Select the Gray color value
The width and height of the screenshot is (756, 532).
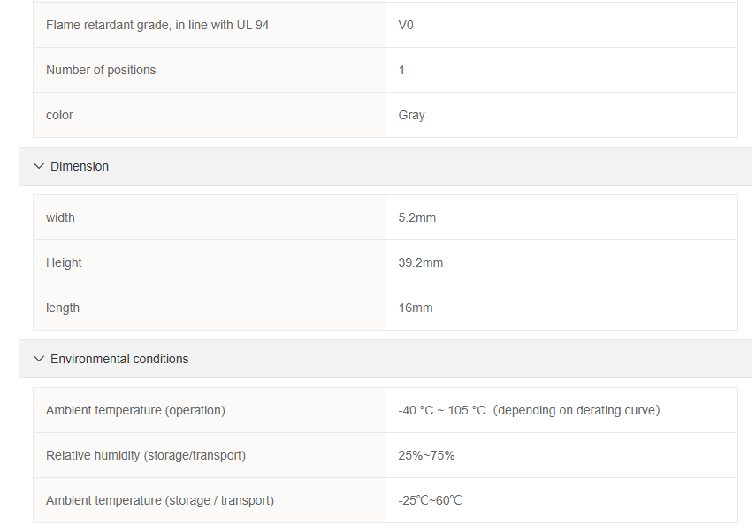point(411,115)
